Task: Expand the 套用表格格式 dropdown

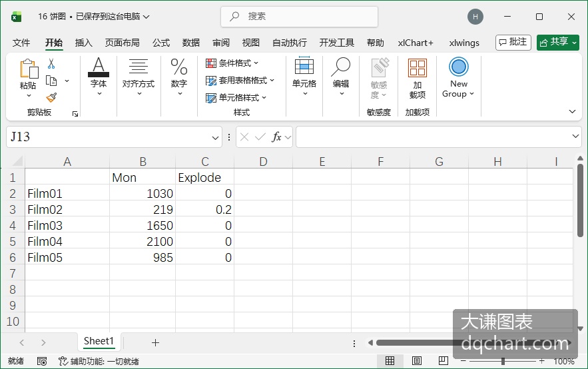Action: click(x=272, y=80)
